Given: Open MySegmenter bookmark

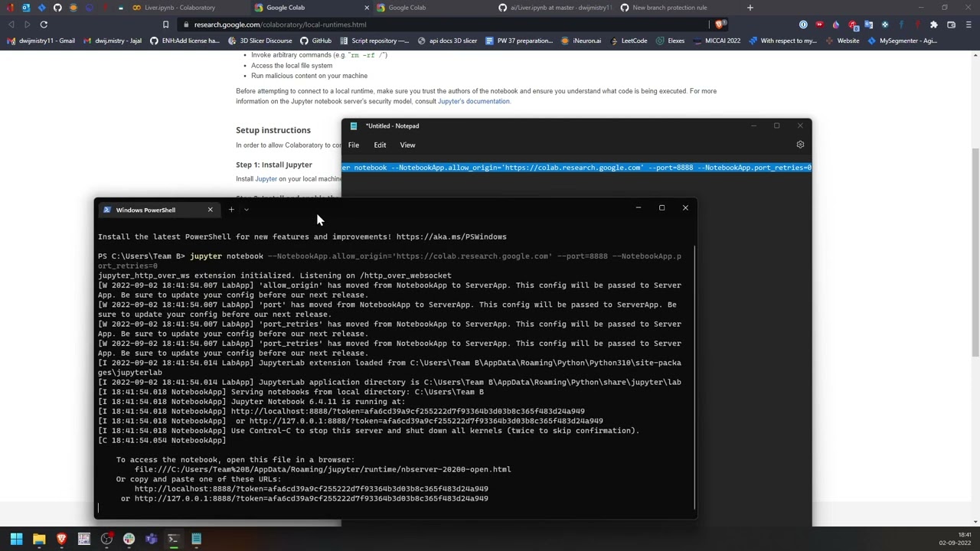Looking at the screenshot, I should point(902,41).
